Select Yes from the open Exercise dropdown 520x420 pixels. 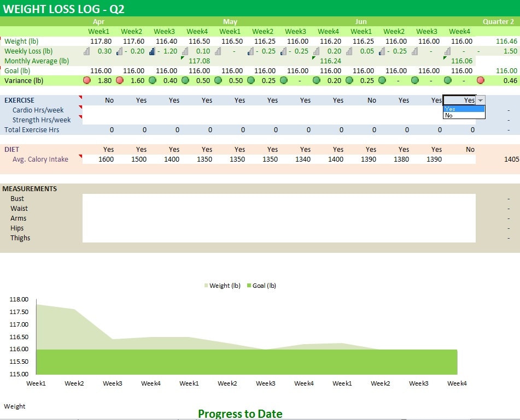(450, 109)
